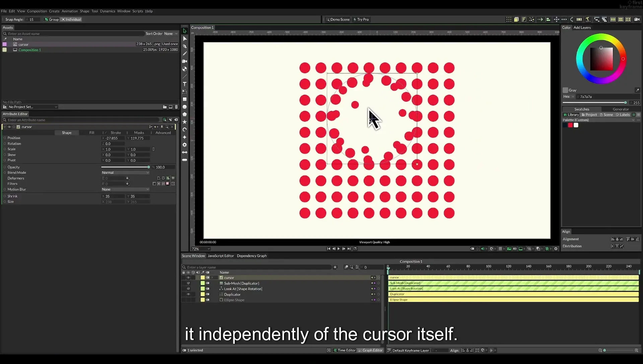Open the Scripts menu
The image size is (643, 364).
pyautogui.click(x=138, y=11)
